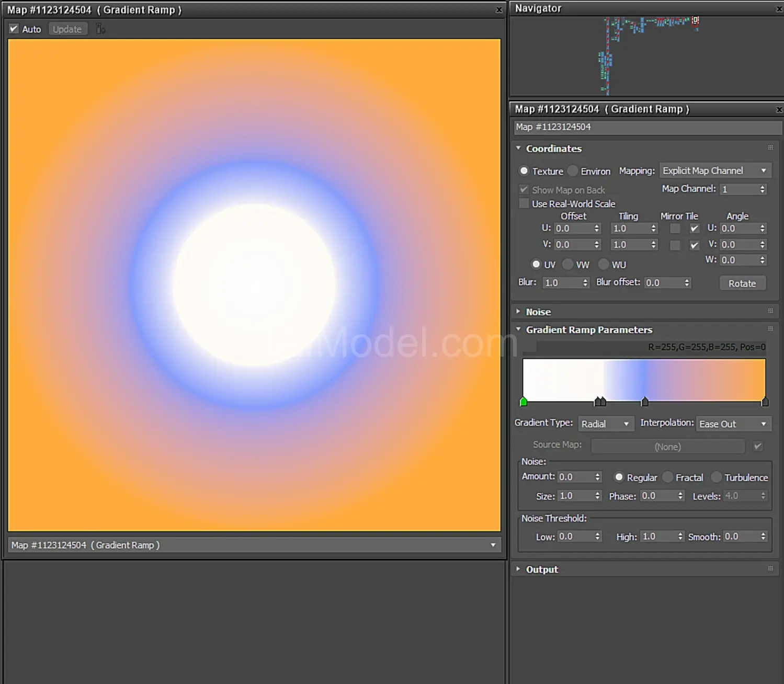This screenshot has width=784, height=684.
Task: Select the WU radio button
Action: 604,264
